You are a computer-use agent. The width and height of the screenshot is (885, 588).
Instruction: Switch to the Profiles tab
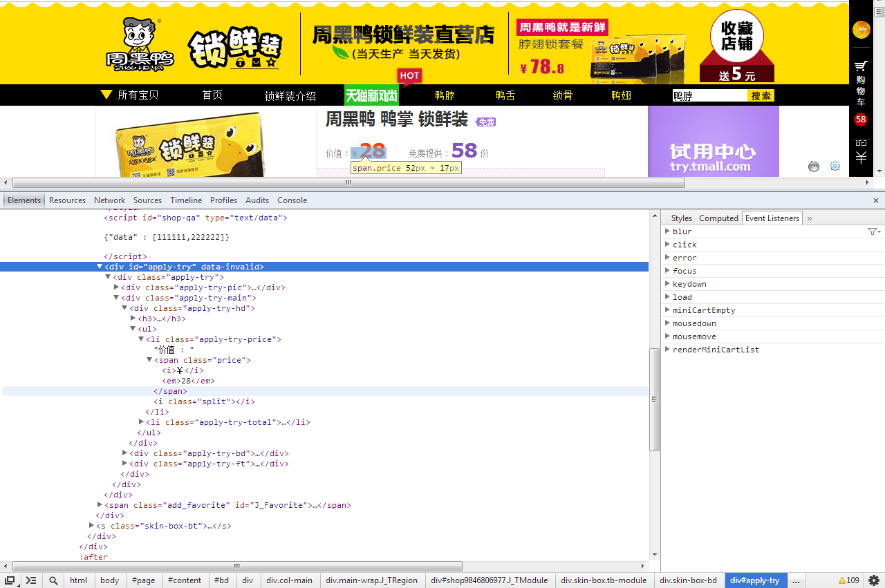223,200
